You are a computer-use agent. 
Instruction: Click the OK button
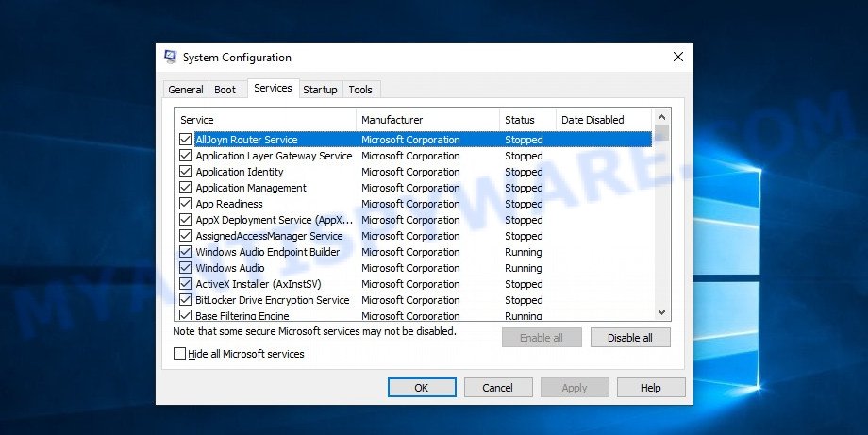[x=422, y=388]
